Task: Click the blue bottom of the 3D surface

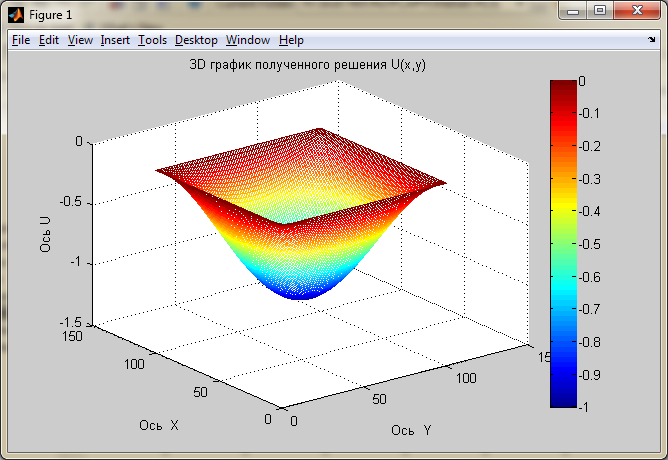Action: [x=302, y=293]
